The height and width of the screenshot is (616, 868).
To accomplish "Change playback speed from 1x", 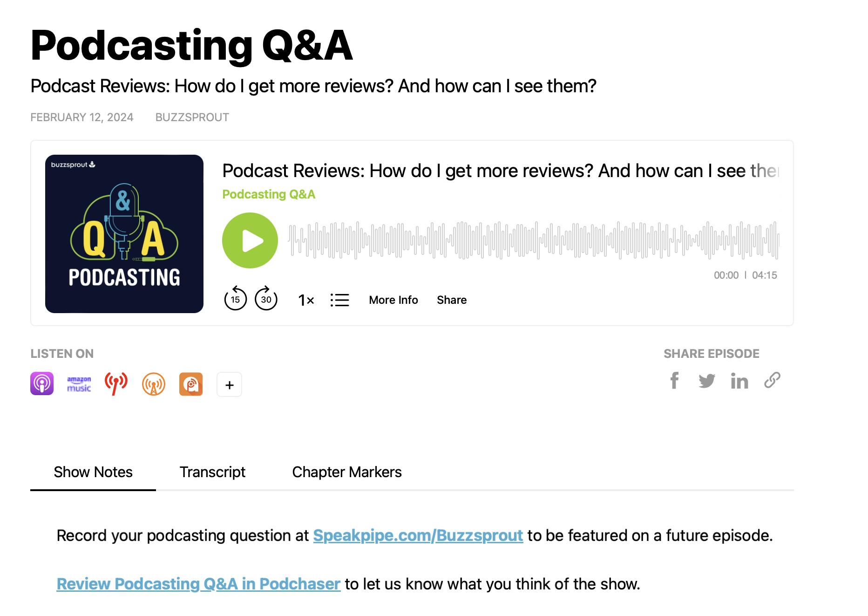I will click(305, 300).
